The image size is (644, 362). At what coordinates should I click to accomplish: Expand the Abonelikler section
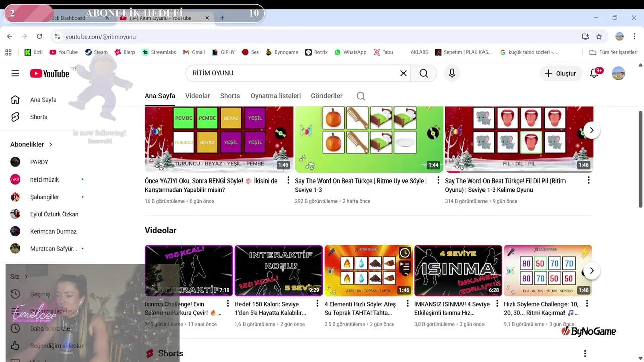point(31,144)
